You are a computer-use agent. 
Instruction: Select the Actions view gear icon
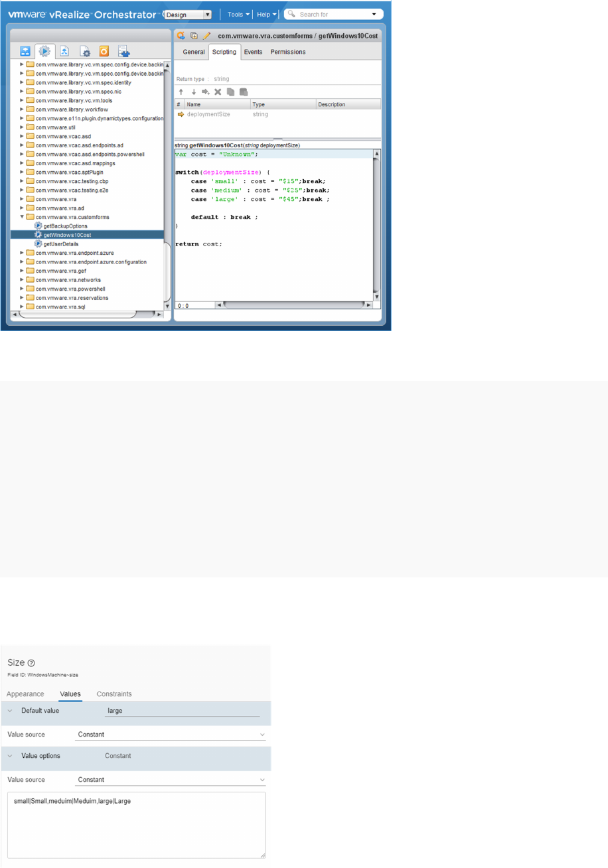(x=45, y=51)
